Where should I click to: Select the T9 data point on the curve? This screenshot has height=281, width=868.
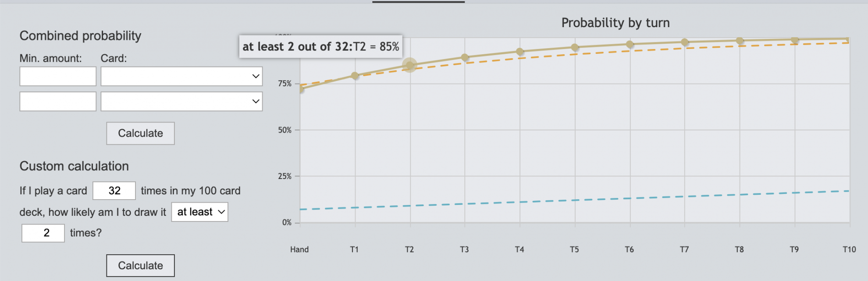tap(794, 40)
